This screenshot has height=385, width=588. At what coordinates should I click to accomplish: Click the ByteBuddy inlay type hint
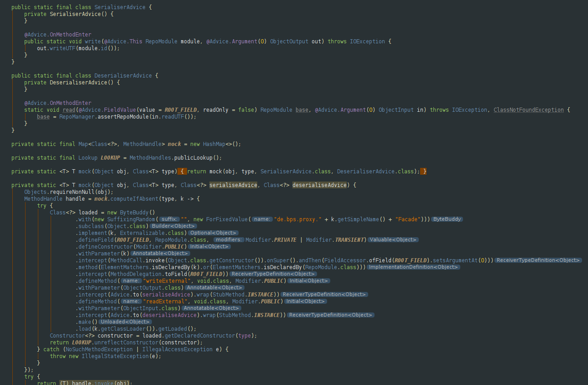coord(446,219)
